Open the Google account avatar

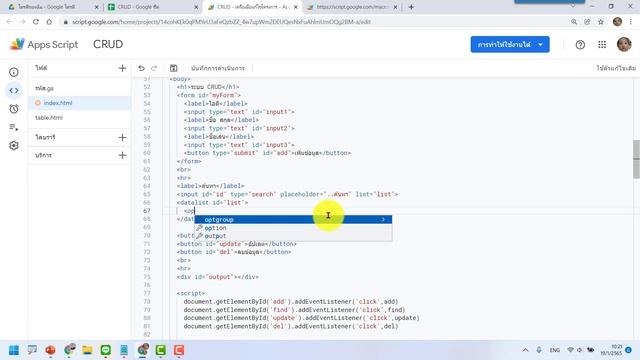click(x=624, y=44)
